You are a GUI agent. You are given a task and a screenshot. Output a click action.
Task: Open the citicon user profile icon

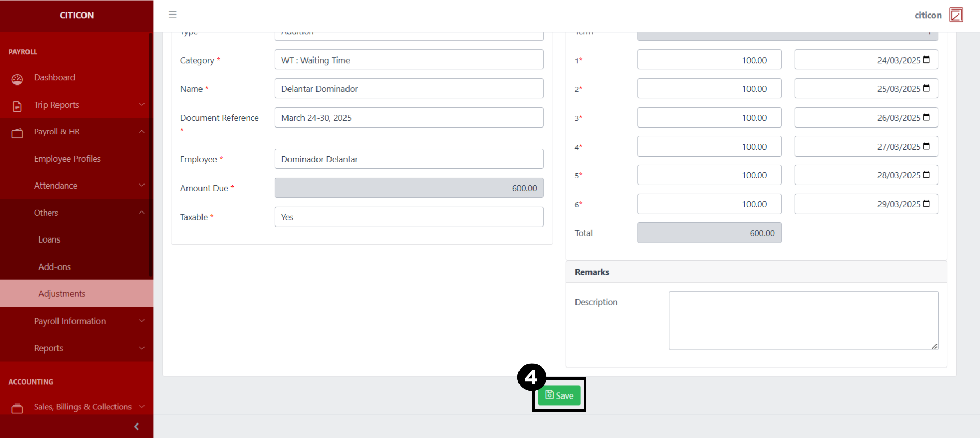coord(956,15)
